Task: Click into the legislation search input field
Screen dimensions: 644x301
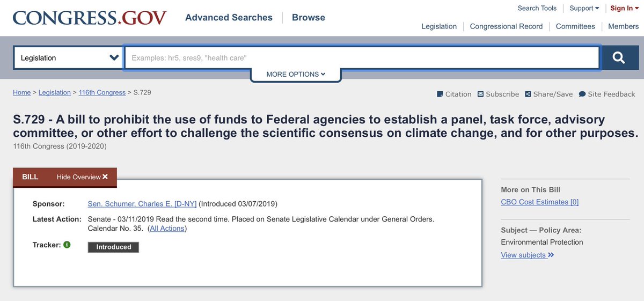Action: (362, 57)
